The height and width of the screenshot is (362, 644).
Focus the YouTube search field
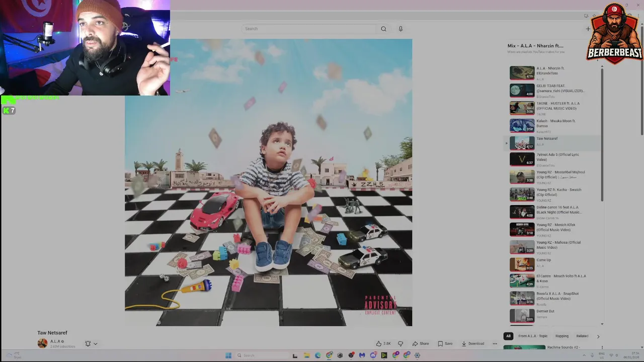point(309,29)
